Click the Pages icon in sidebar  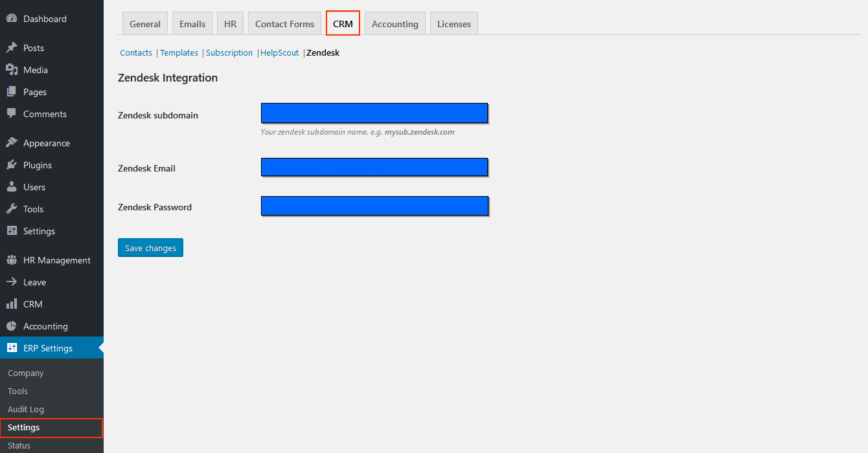[x=12, y=92]
